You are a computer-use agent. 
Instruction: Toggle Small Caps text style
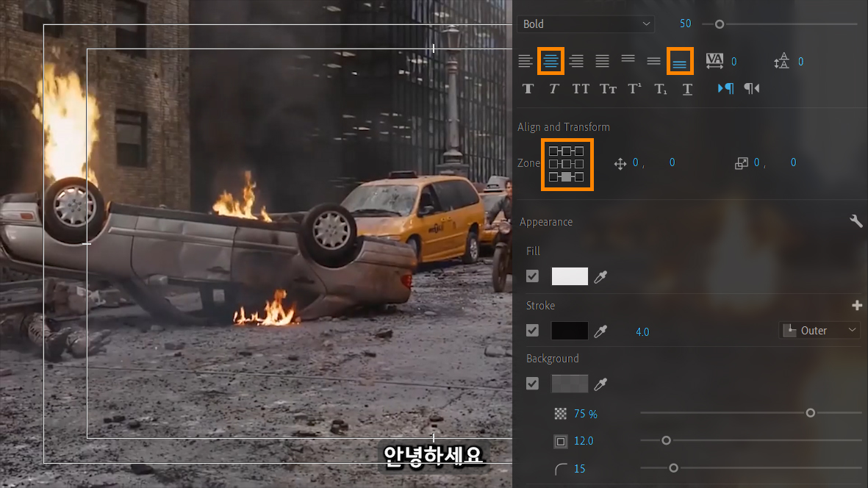608,88
